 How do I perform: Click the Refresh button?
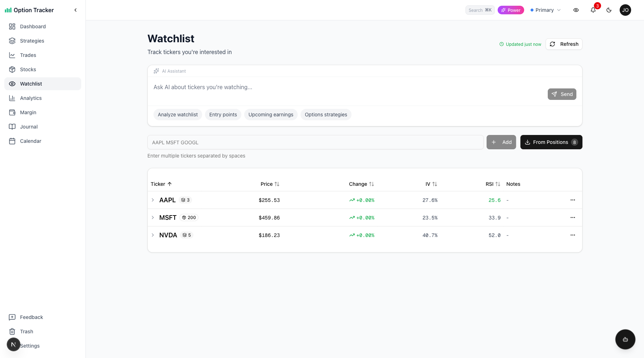(564, 44)
